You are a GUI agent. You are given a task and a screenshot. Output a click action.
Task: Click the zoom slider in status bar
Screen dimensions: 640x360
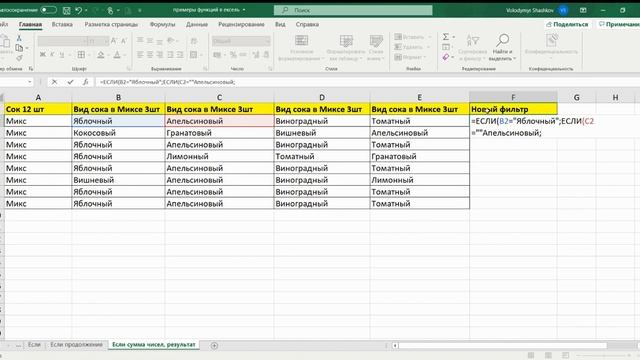coord(604,356)
